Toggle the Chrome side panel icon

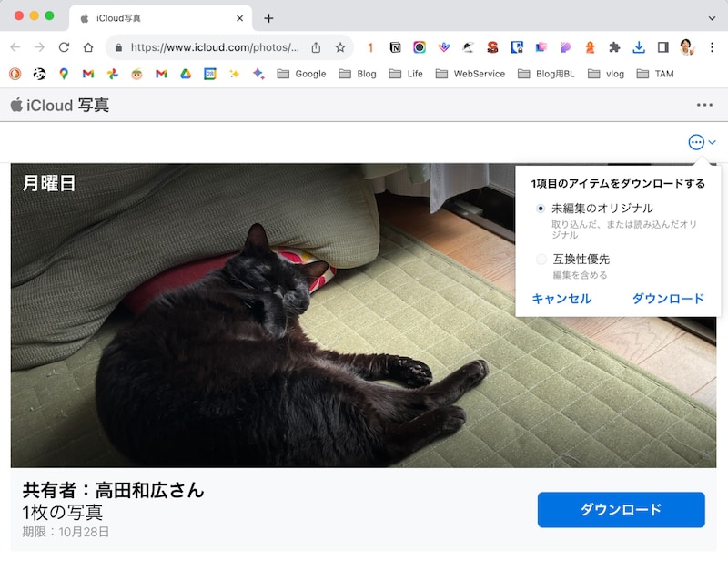[x=663, y=47]
